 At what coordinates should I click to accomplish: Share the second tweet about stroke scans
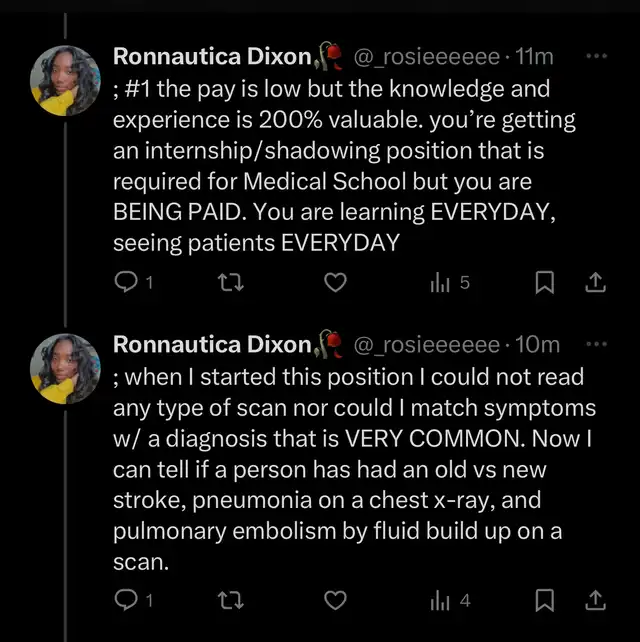(595, 601)
